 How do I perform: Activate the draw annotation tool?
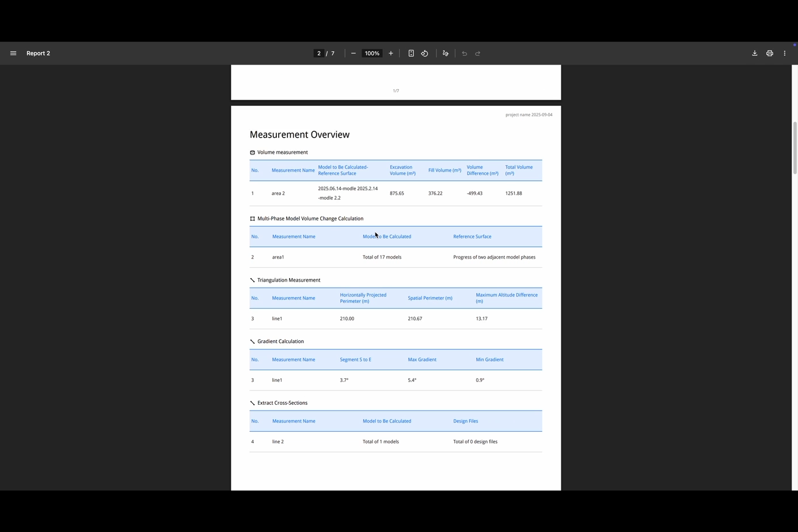446,54
